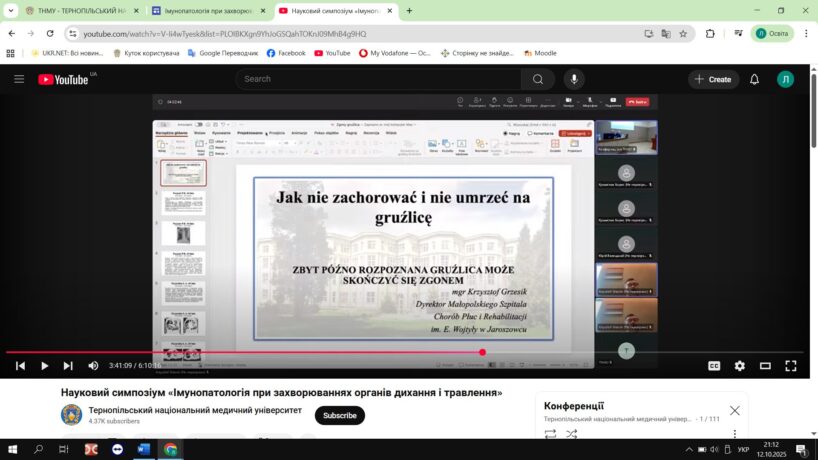Open YouTube notifications bell
The height and width of the screenshot is (460, 818).
pos(755,79)
